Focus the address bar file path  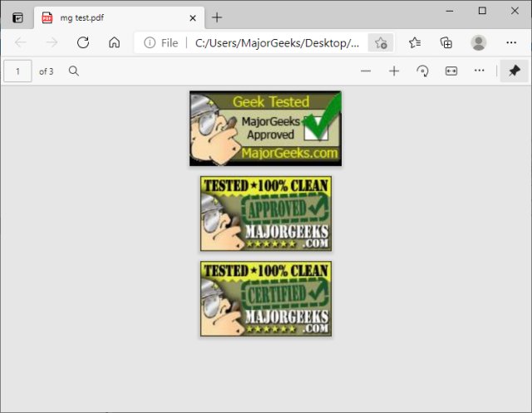click(277, 43)
